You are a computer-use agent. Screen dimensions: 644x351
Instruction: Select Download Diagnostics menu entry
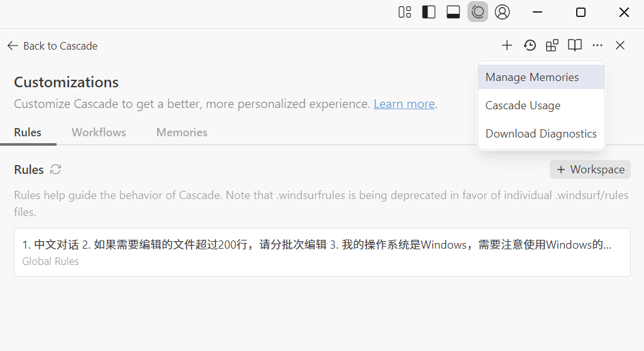pyautogui.click(x=541, y=134)
